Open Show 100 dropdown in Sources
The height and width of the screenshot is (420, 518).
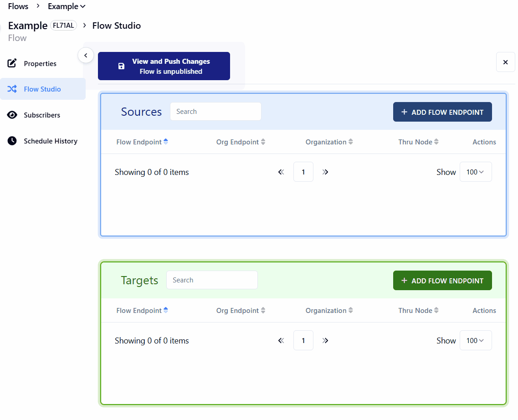click(x=475, y=172)
